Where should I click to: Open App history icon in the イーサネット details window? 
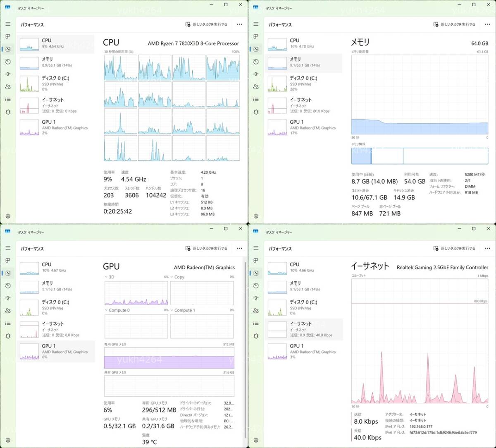pos(256,286)
